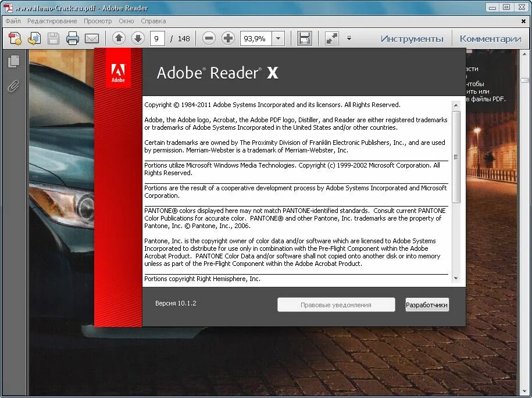Viewport: 532px width, 398px height.
Task: Click the Версия 10.1.2 text
Action: pyautogui.click(x=176, y=303)
